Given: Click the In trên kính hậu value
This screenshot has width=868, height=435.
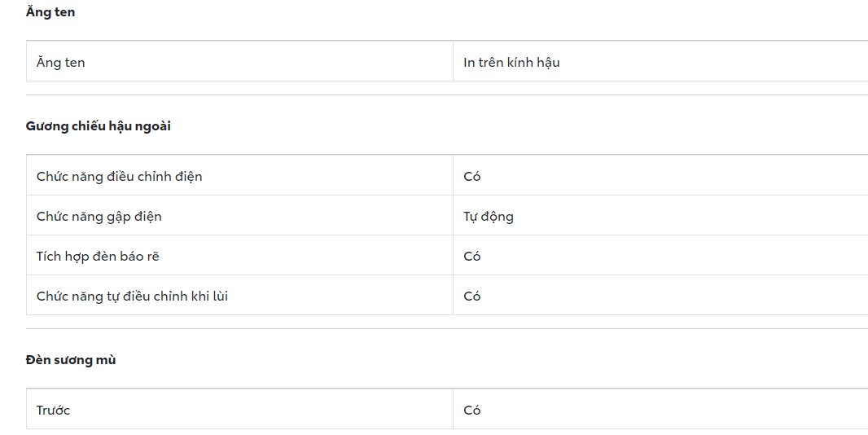Looking at the screenshot, I should pos(511,63).
